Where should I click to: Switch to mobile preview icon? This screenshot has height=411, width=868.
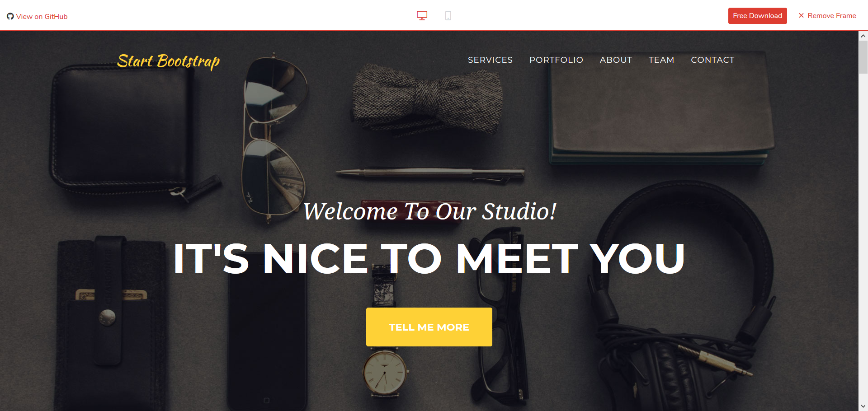tap(448, 16)
